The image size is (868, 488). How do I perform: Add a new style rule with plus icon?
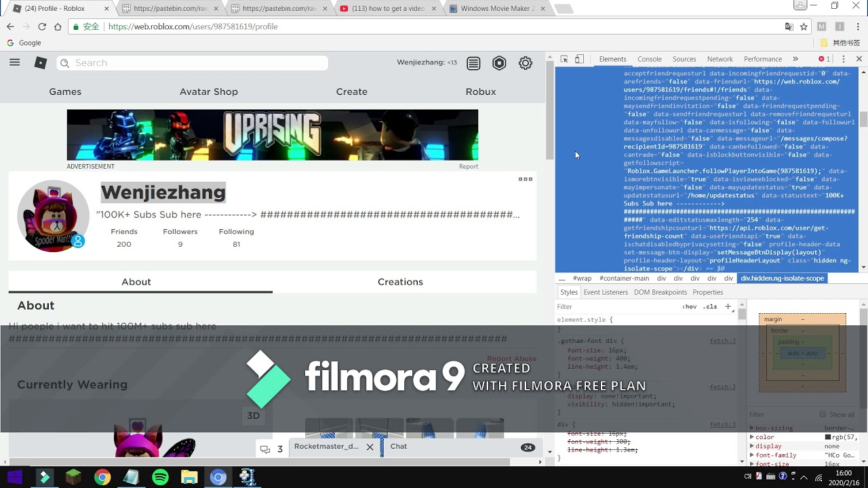(728, 306)
